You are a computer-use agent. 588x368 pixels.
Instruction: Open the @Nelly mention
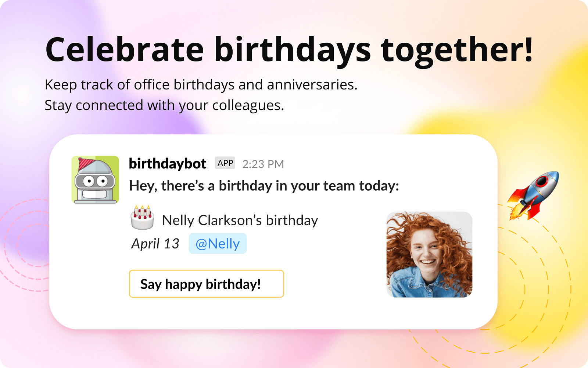(x=218, y=244)
